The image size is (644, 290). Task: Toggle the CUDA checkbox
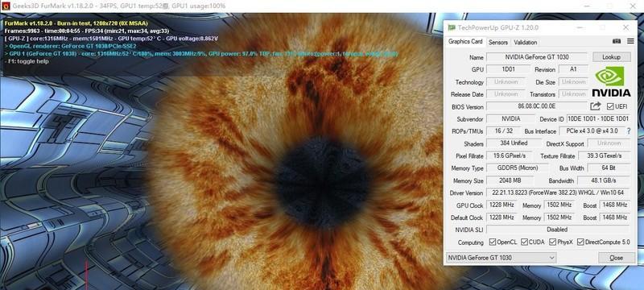[x=524, y=242]
